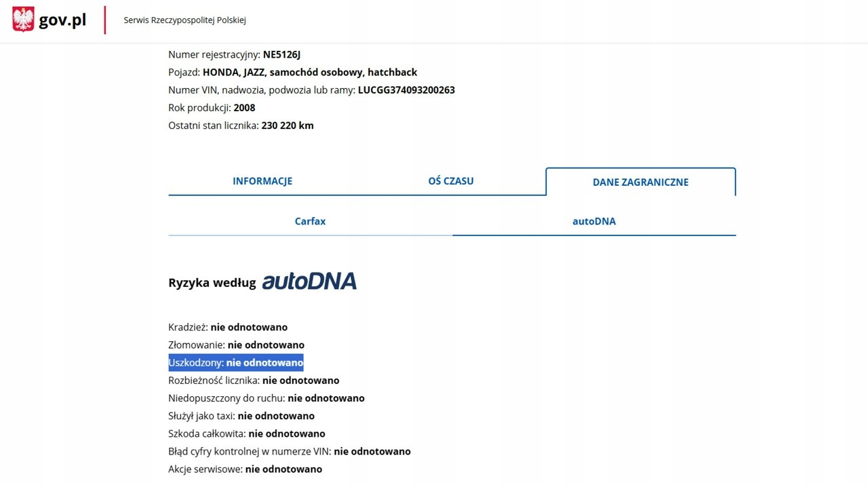Click the VIN LUCGG374093200263
Screen dimensions: 868x485
tap(406, 90)
